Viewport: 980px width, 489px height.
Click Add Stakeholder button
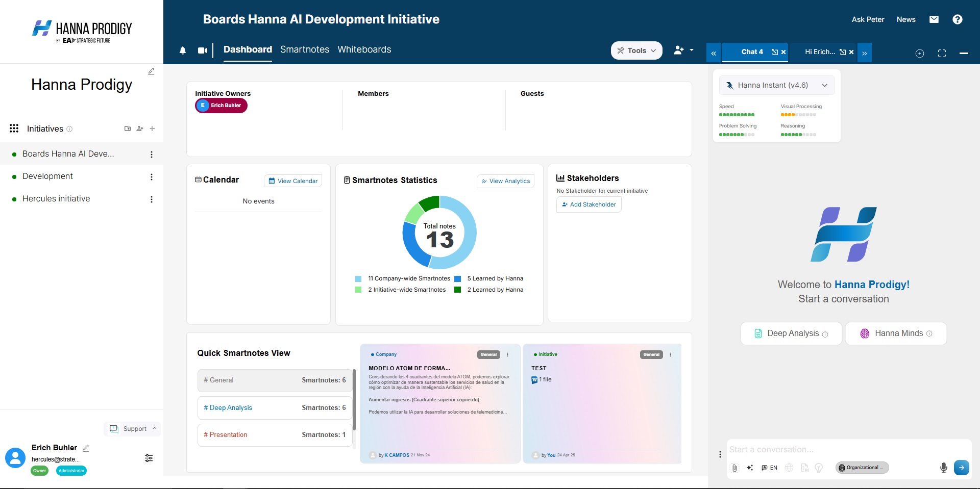coord(589,204)
